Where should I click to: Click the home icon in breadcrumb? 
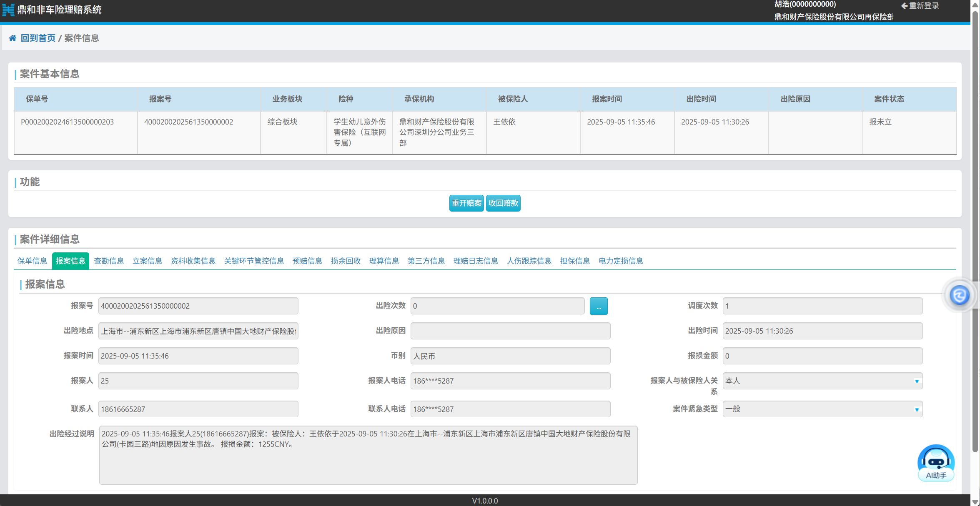13,38
